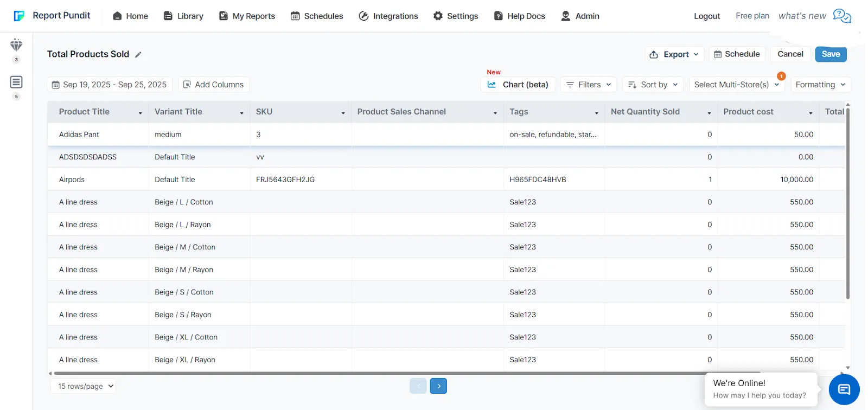Click the Report Pundit logo icon
This screenshot has width=868, height=410.
coord(19,16)
